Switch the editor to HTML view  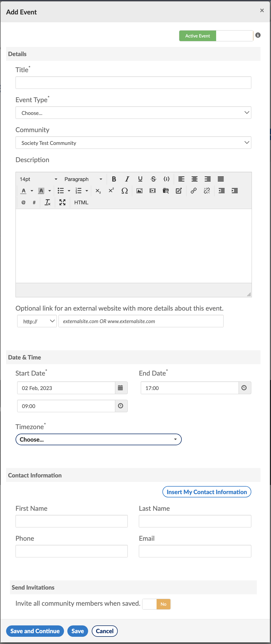click(81, 202)
